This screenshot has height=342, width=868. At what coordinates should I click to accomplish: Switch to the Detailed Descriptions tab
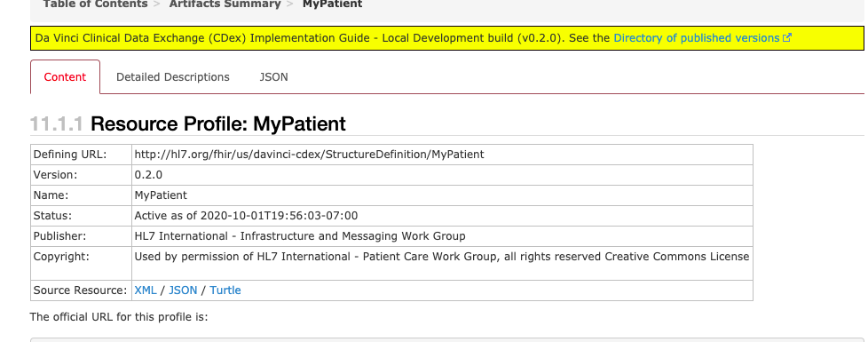pos(173,77)
